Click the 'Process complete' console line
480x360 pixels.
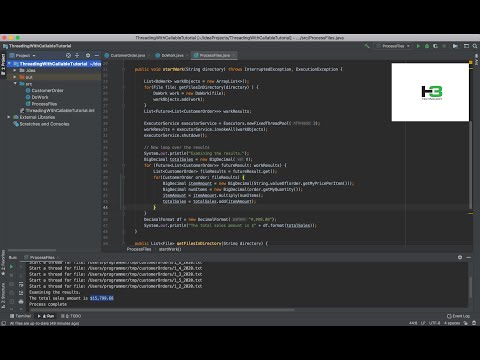coord(48,304)
